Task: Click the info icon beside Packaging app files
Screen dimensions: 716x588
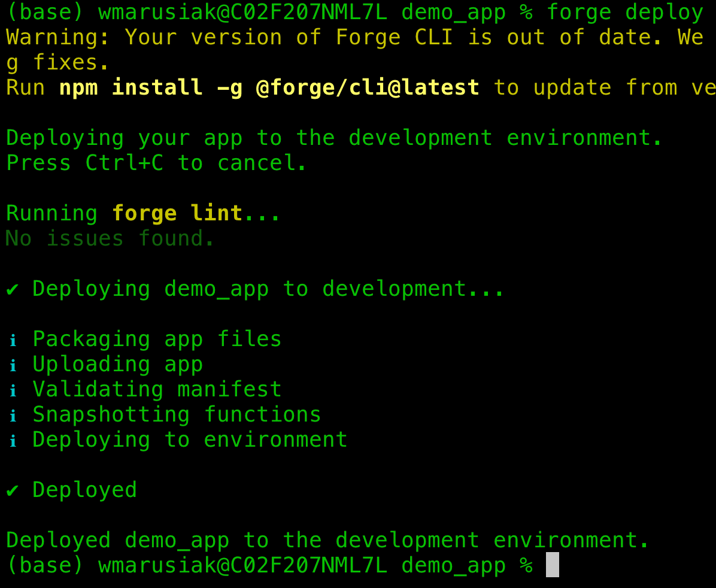Action: [x=13, y=340]
